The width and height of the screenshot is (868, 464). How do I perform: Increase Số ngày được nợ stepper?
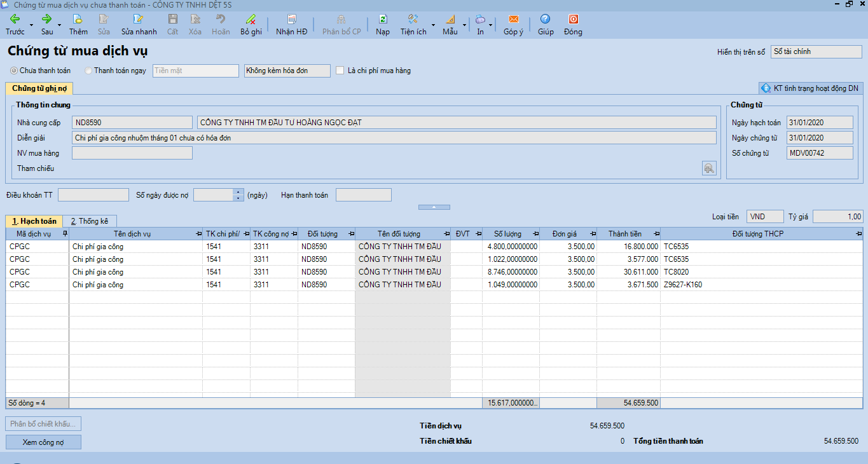click(x=238, y=192)
